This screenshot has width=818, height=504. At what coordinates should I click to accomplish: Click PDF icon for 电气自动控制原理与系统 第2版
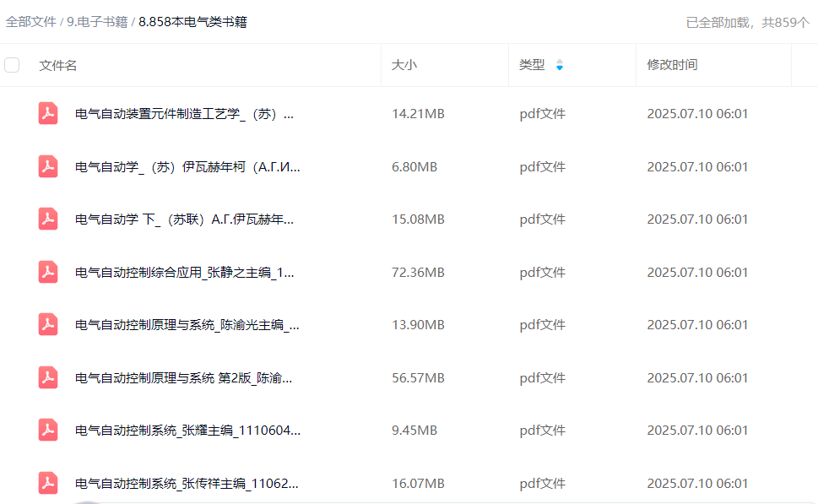(48, 378)
